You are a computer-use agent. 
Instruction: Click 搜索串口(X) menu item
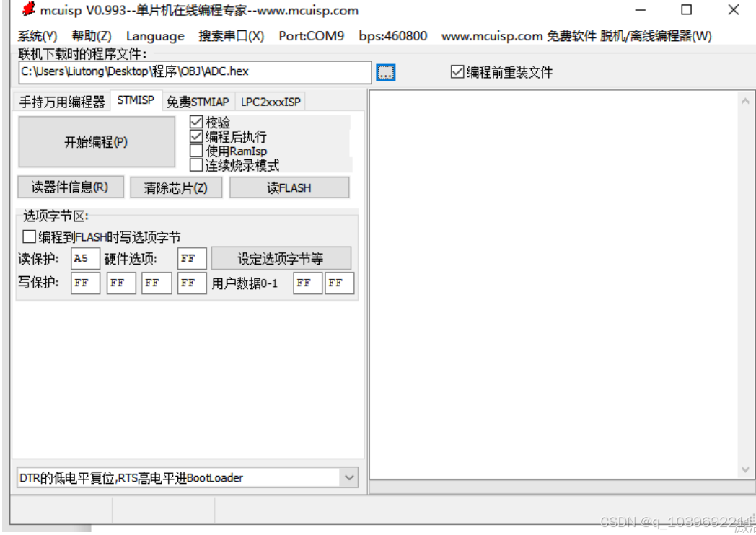(x=232, y=36)
